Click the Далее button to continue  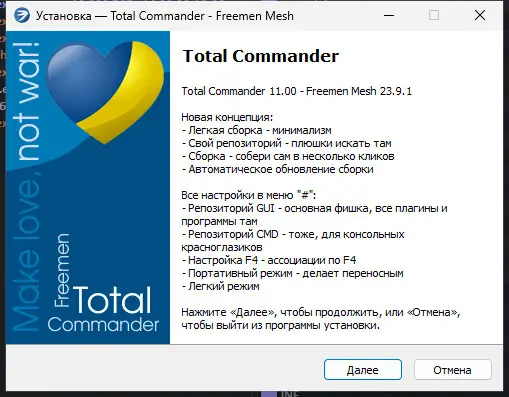pyautogui.click(x=363, y=369)
